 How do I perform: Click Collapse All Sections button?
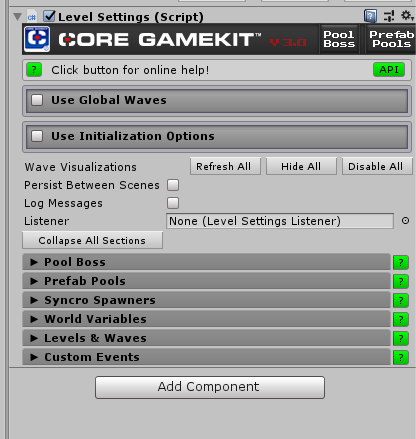pyautogui.click(x=92, y=240)
